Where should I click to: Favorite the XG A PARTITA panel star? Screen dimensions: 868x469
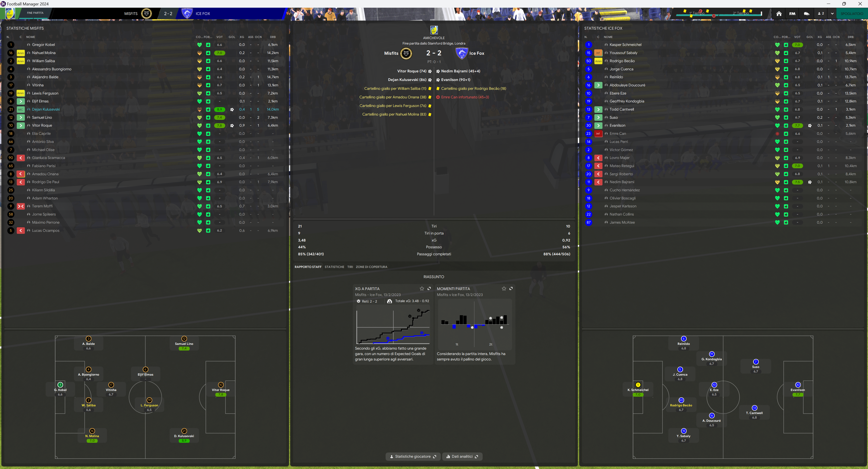pos(422,288)
